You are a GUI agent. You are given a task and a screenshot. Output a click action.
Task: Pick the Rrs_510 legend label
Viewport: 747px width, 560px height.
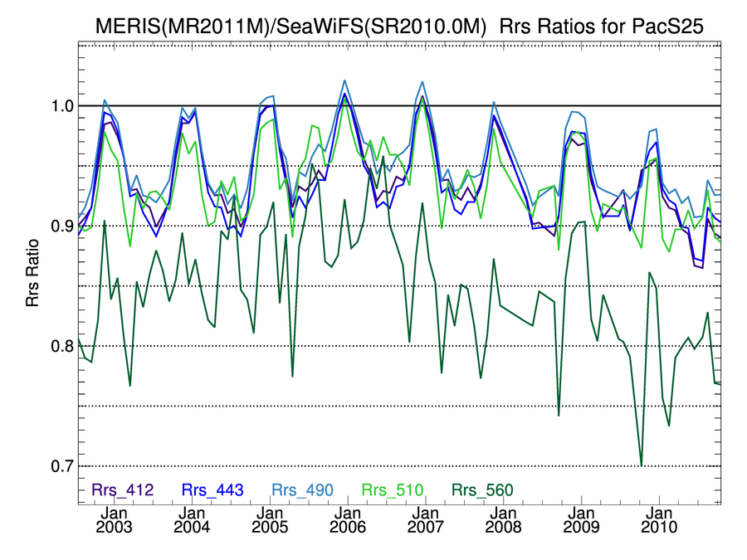(x=393, y=490)
